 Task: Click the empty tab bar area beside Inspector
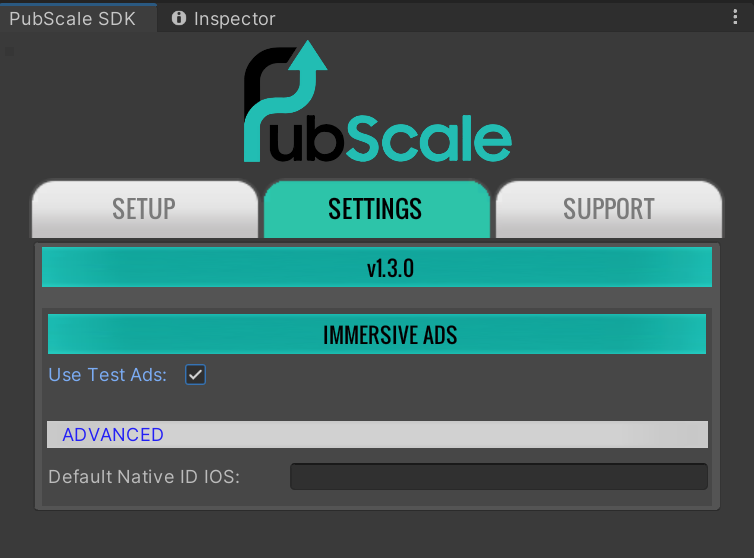pyautogui.click(x=500, y=18)
